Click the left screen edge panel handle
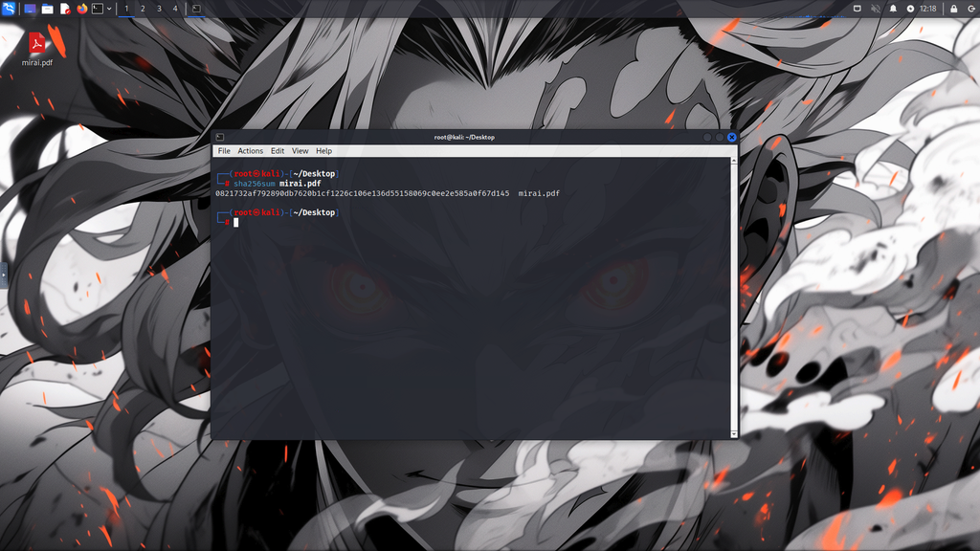980x551 pixels. point(3,275)
